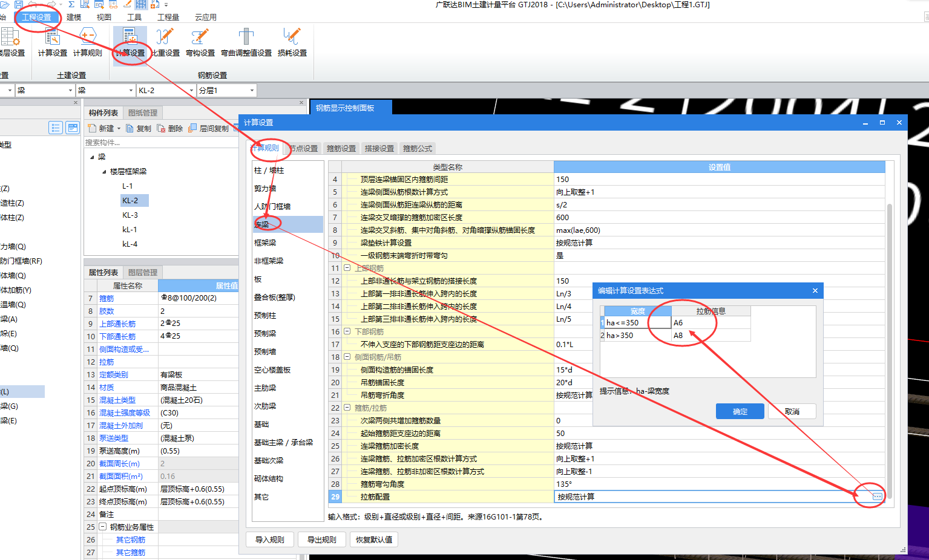Screen dimensions: 929x560
Task: Select 钢筋显示控制面板 tab
Action: pos(350,108)
